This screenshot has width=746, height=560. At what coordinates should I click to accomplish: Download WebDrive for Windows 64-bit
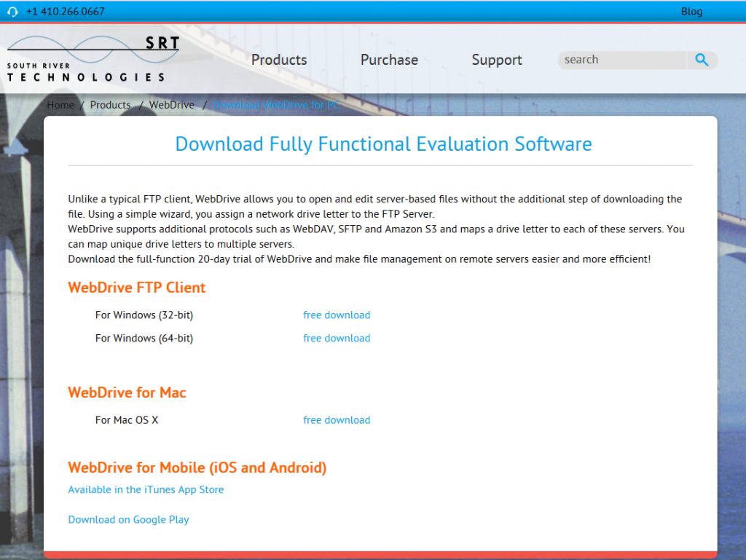pos(337,339)
